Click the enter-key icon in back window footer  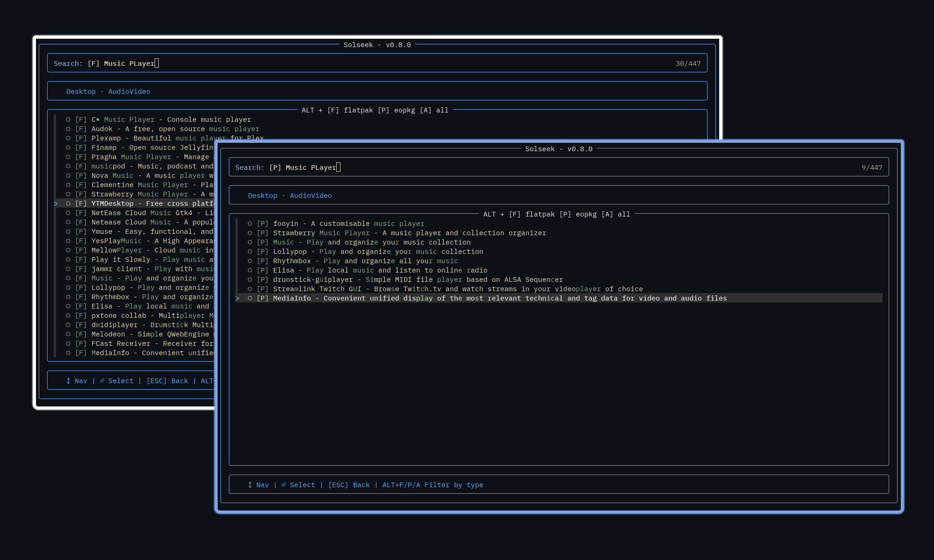point(102,381)
